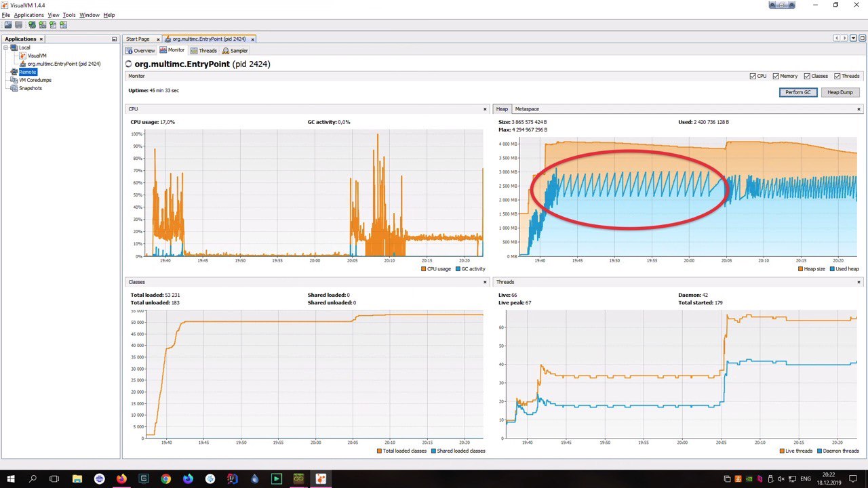This screenshot has width=868, height=488.
Task: Open Windows taskbar search
Action: pyautogui.click(x=33, y=479)
